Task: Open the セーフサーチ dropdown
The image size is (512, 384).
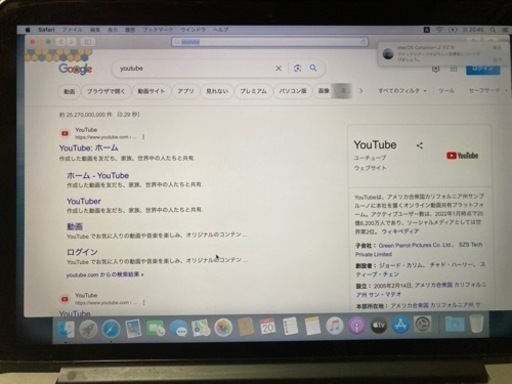Action: (x=487, y=90)
